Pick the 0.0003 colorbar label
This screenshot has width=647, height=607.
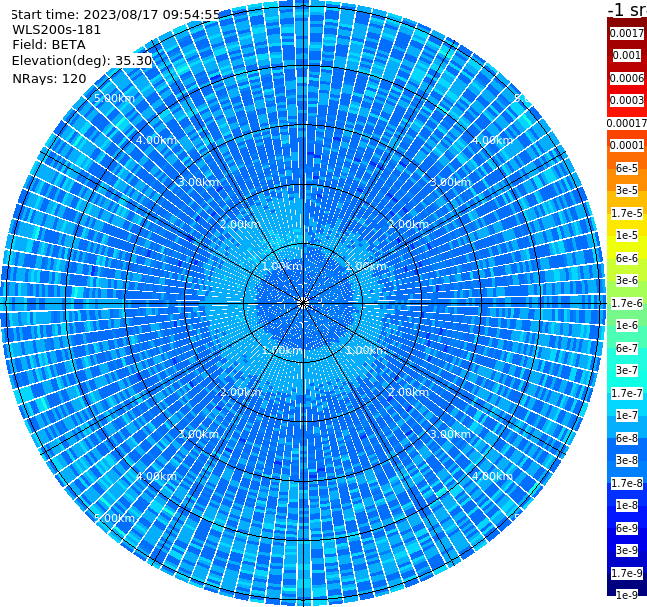click(627, 100)
